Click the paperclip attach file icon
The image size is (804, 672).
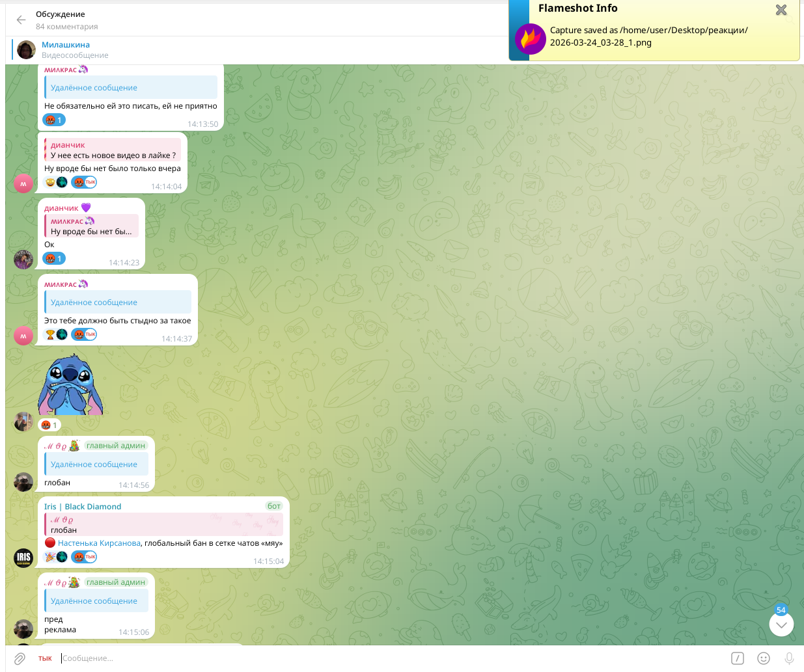point(20,658)
